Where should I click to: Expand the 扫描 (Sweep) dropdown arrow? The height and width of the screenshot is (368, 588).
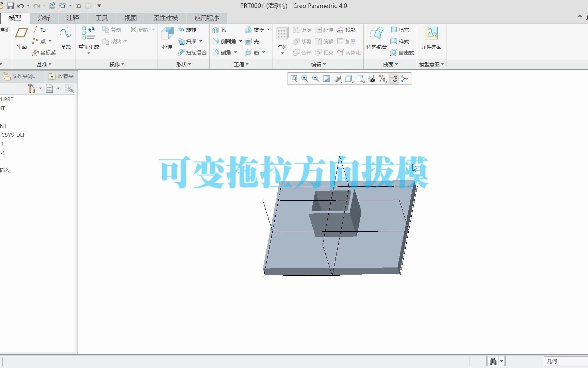(201, 41)
